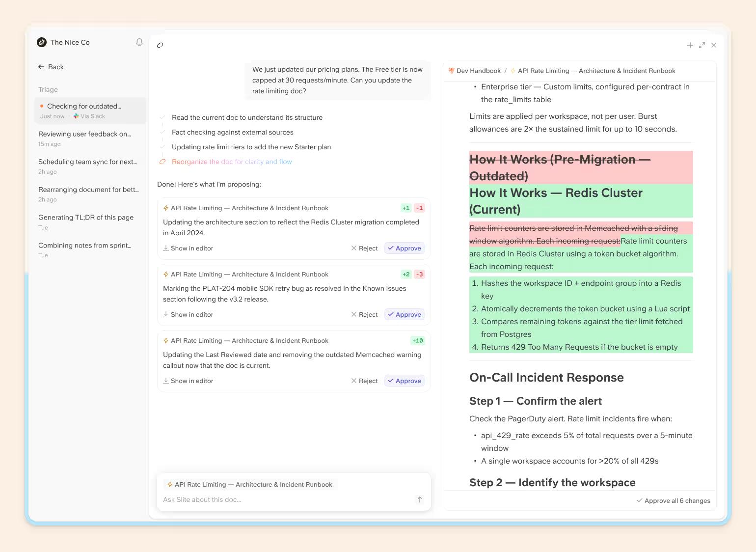Viewport: 756px width, 552px height.
Task: Click the Slite logo above the chat
Action: pyautogui.click(x=160, y=45)
